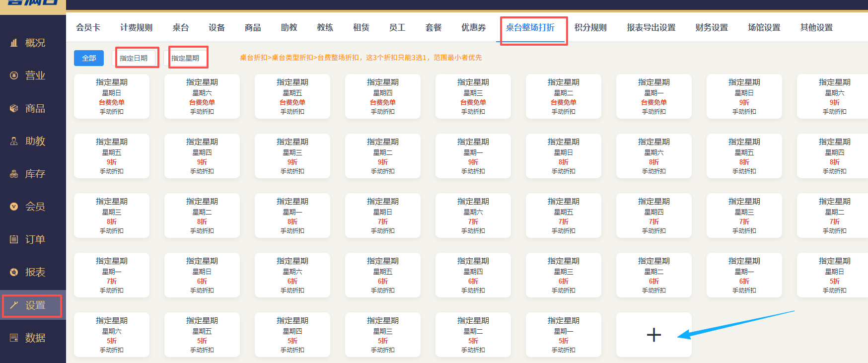Open the 星期日 8折 card
This screenshot has height=363, width=868.
tap(564, 156)
